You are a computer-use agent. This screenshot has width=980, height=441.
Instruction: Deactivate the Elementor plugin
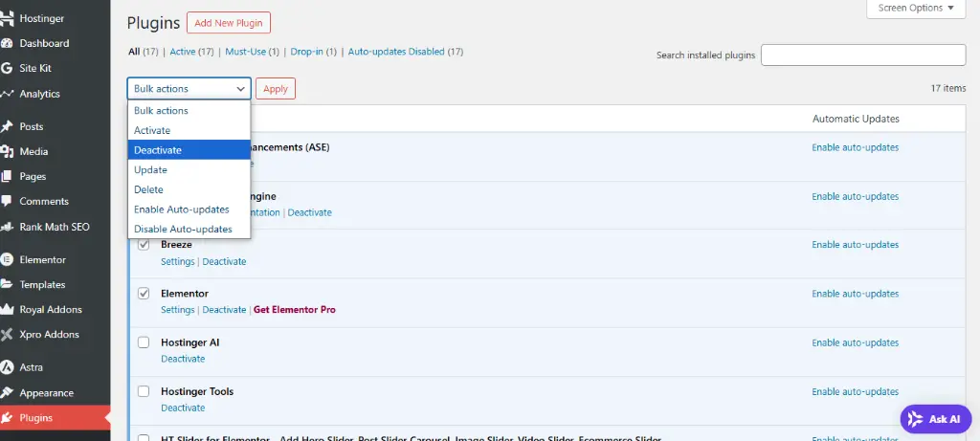point(224,310)
